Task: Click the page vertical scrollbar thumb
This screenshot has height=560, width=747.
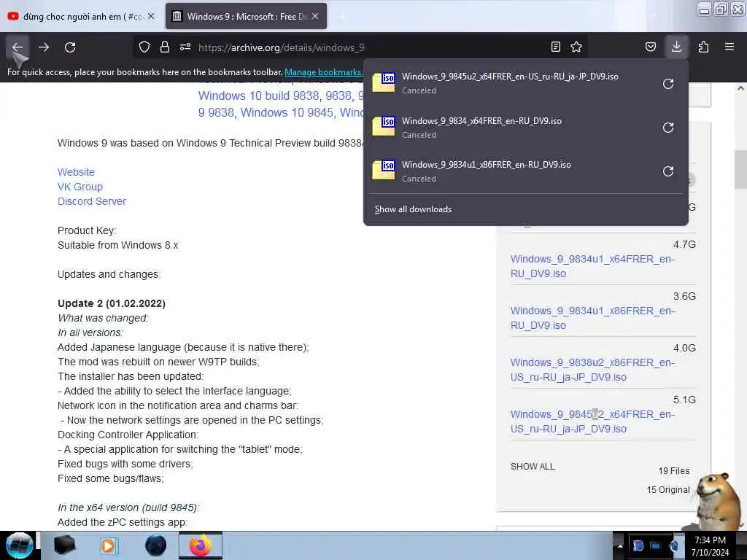Action: [740, 169]
